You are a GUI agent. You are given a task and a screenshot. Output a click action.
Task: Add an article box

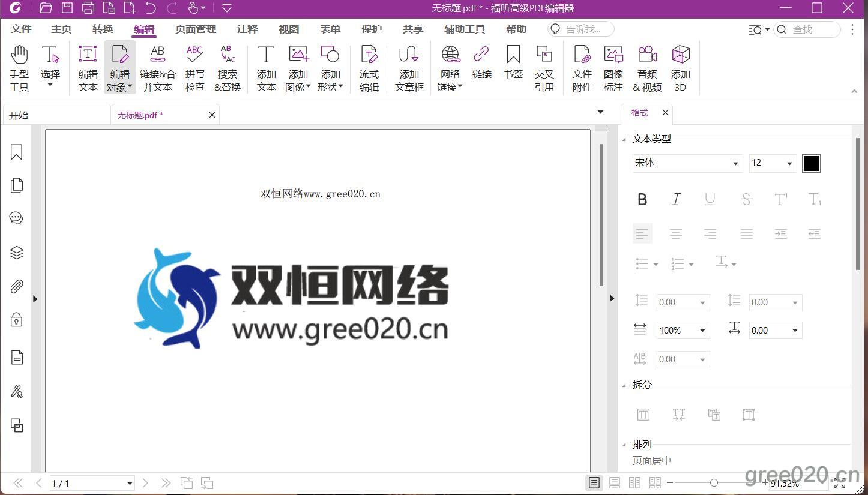[409, 68]
